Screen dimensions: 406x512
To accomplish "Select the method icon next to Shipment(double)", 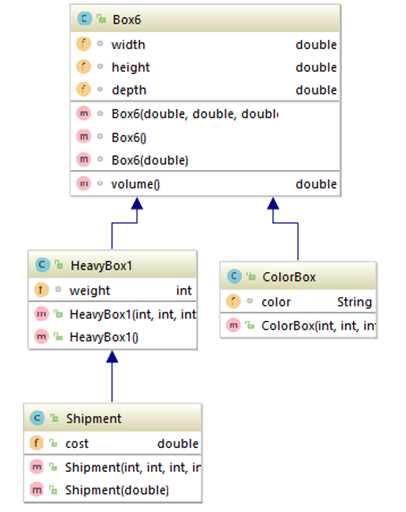I will [x=37, y=490].
